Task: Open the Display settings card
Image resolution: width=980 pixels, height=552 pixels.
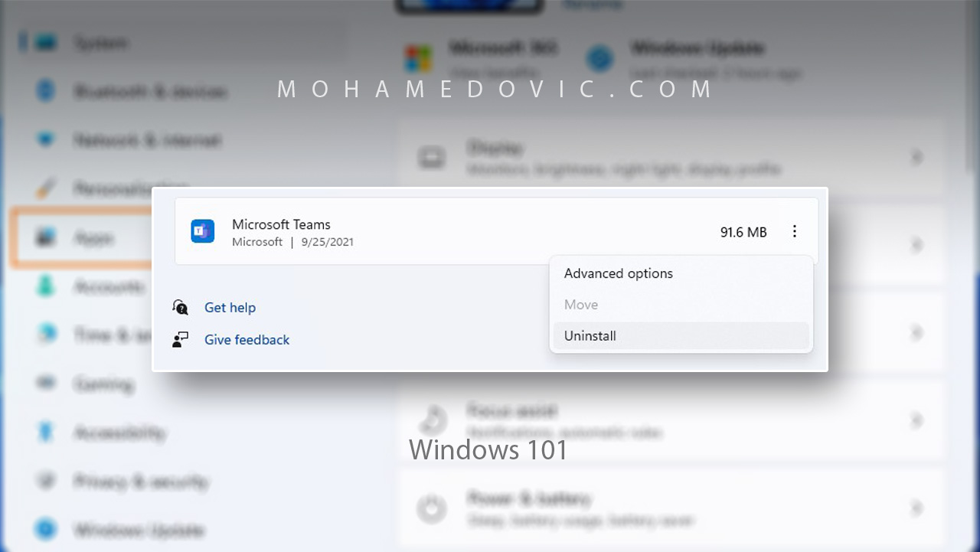Action: pos(671,158)
